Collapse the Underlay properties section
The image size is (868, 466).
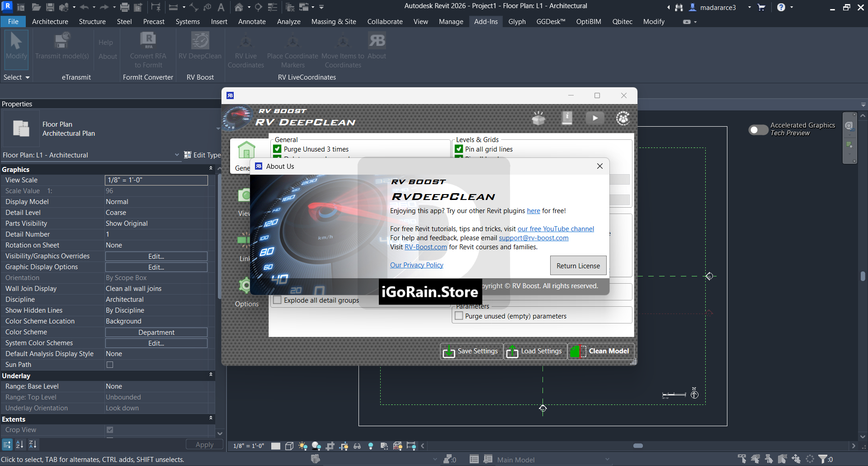coord(211,375)
